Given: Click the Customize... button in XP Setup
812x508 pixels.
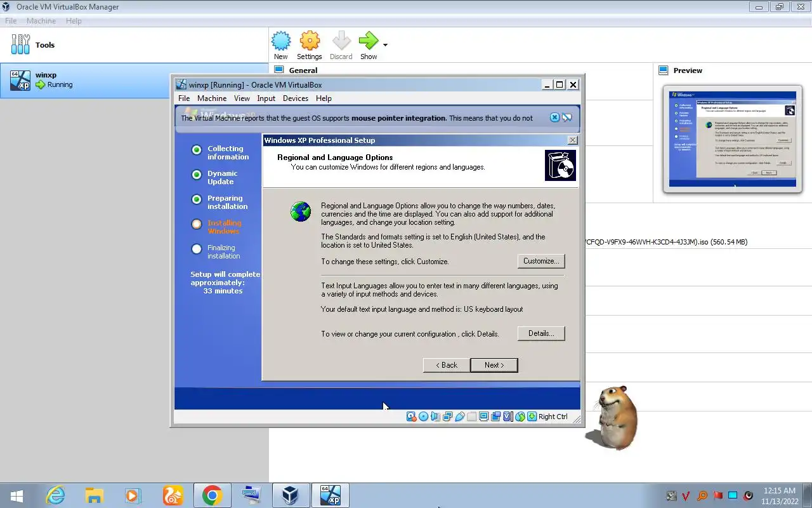Looking at the screenshot, I should [541, 261].
